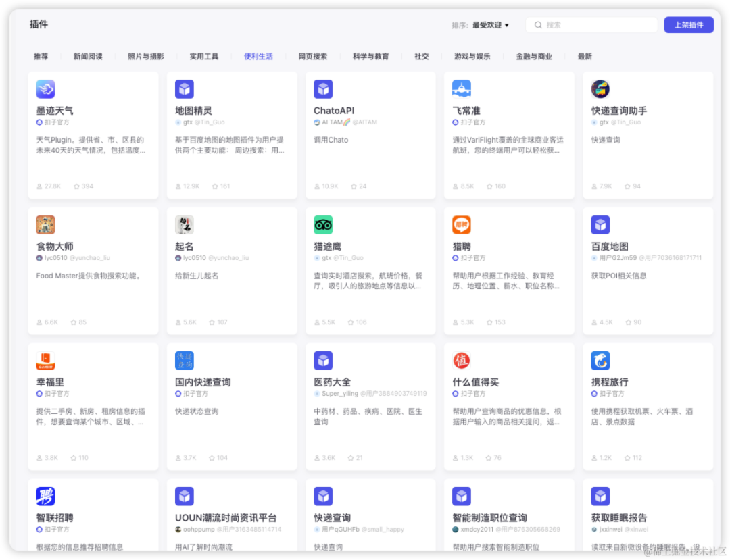730x560 pixels.
Task: Click author AI TAM under ChatoAPI
Action: [x=345, y=122]
